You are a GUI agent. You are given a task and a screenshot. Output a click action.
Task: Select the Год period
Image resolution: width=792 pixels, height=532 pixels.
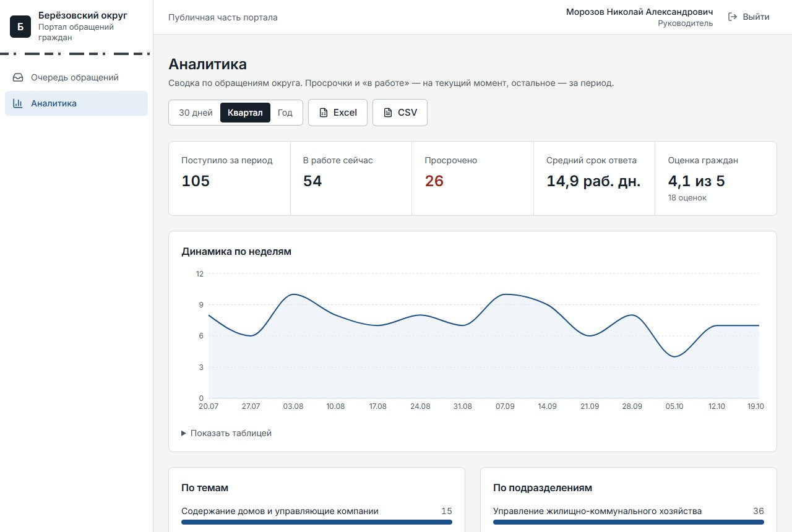click(x=285, y=113)
